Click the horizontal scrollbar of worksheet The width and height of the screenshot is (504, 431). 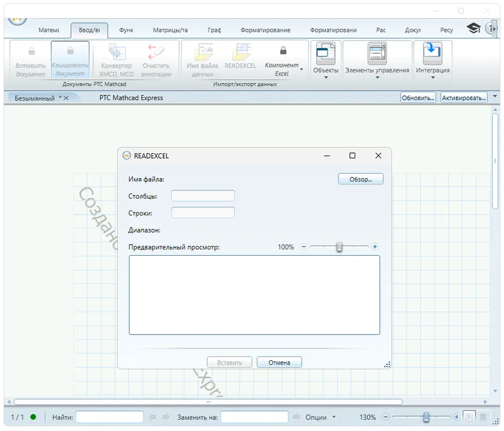coord(208,402)
